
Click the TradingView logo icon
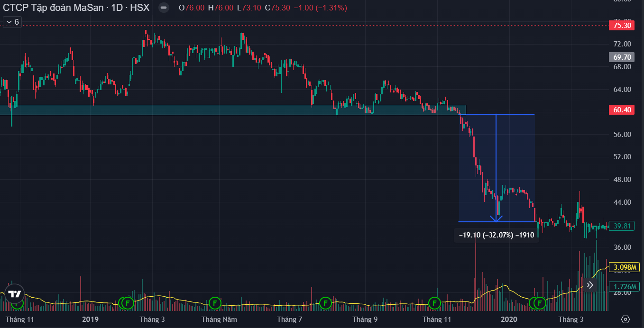click(x=15, y=293)
